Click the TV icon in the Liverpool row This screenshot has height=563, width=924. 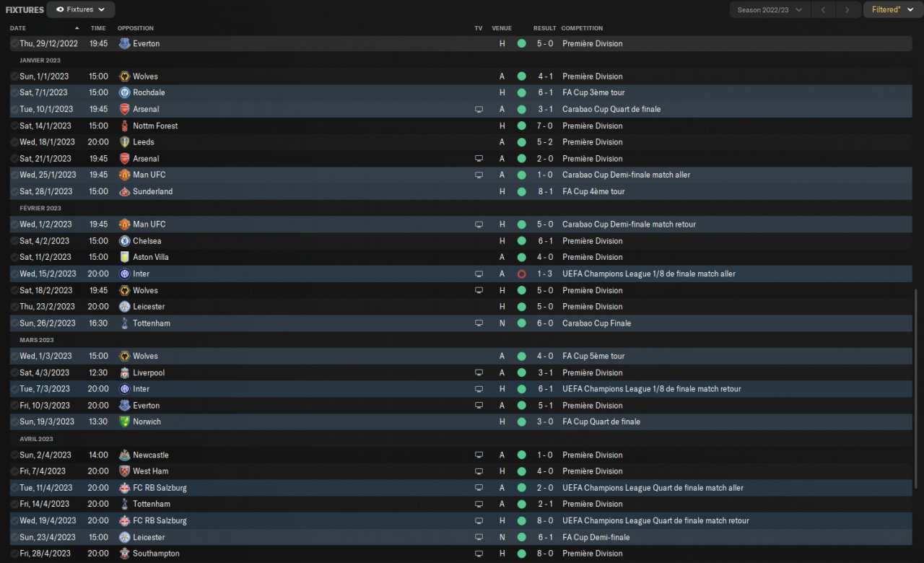pyautogui.click(x=479, y=372)
